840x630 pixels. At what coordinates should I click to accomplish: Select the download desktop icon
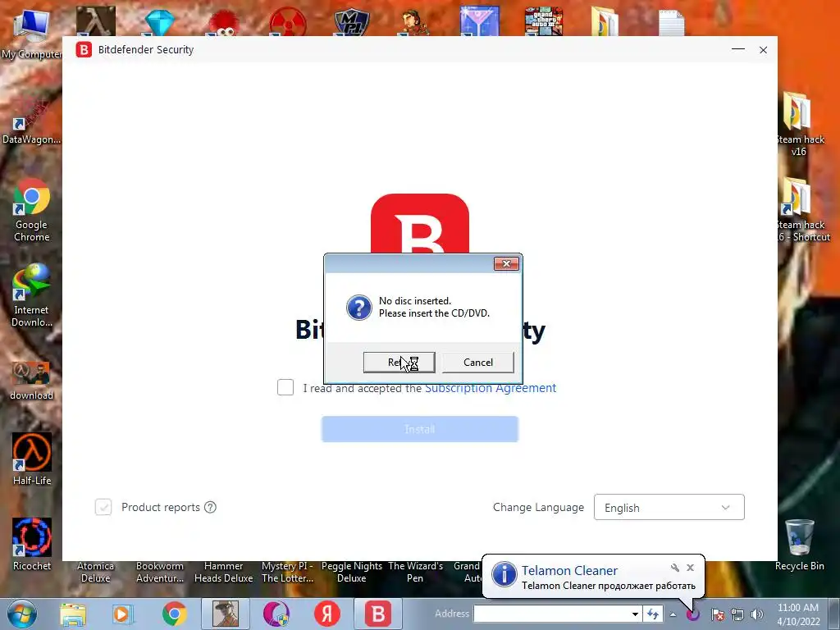tap(31, 381)
